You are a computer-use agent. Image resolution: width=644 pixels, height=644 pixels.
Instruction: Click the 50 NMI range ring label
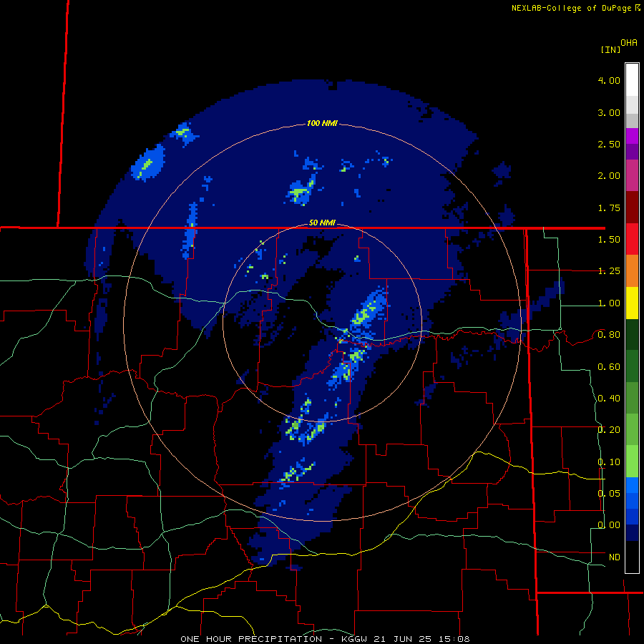(x=322, y=223)
